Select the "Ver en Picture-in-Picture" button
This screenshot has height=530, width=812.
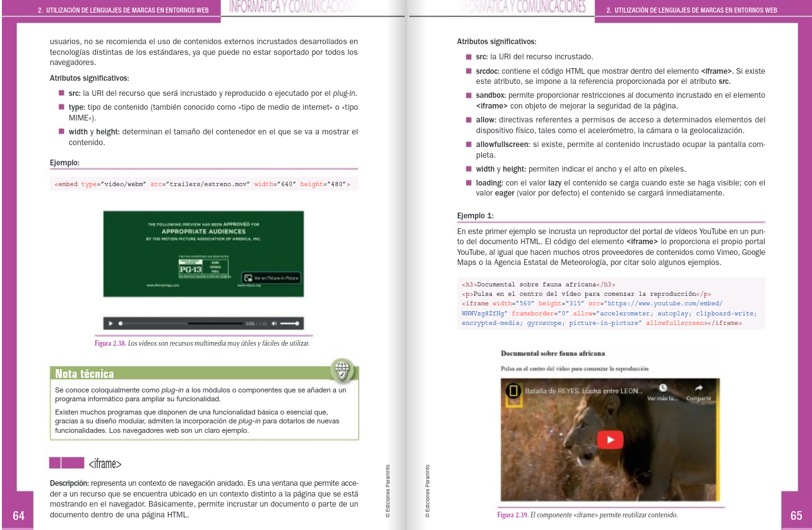pos(272,278)
